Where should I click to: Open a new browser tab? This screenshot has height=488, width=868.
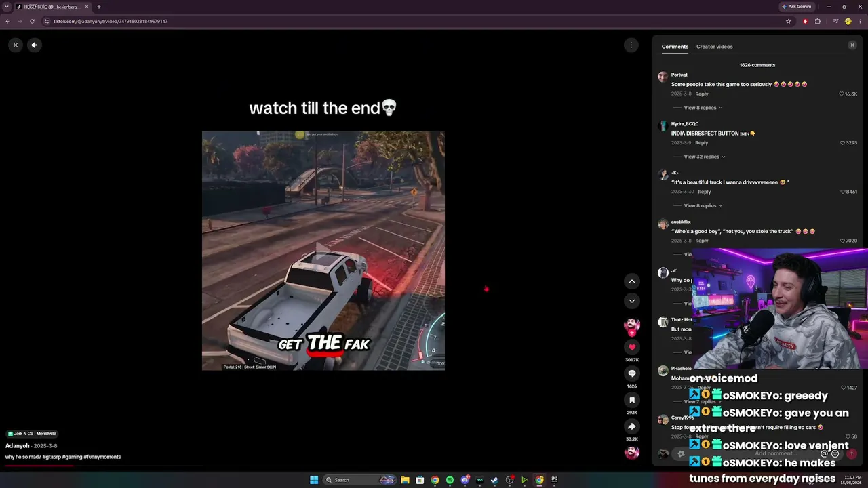click(x=99, y=7)
